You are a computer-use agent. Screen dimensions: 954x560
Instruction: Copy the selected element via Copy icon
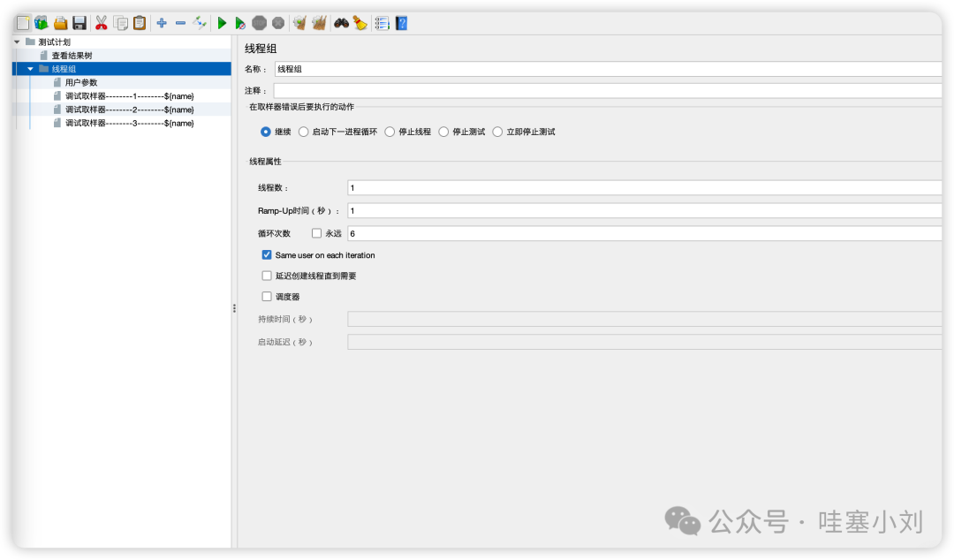click(x=121, y=23)
